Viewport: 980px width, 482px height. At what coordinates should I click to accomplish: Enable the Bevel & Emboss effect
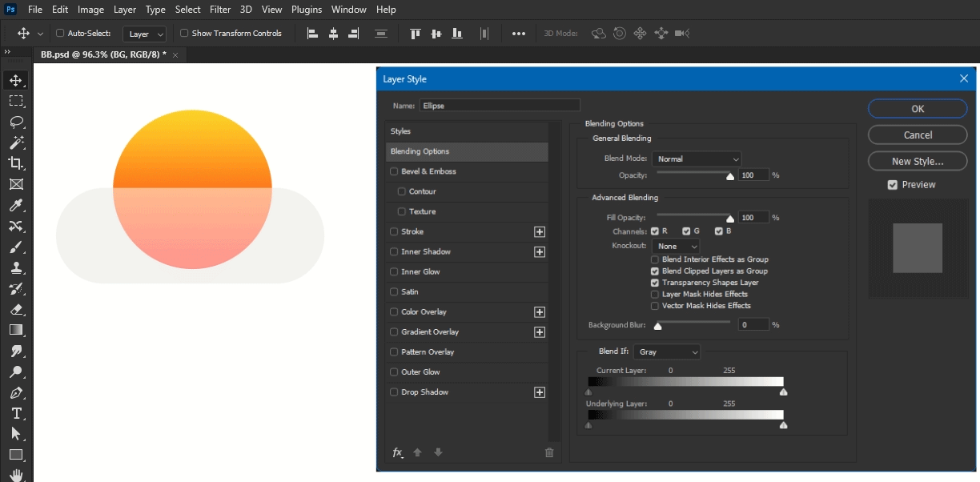tap(393, 171)
